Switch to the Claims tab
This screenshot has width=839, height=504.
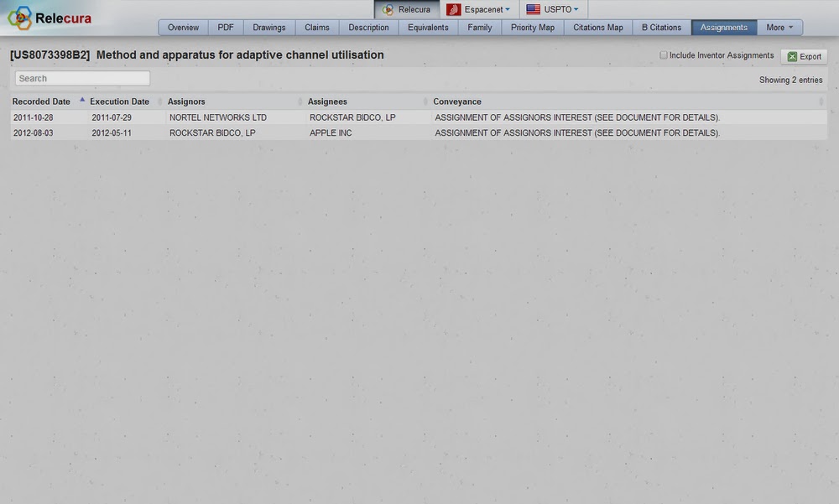(x=317, y=28)
